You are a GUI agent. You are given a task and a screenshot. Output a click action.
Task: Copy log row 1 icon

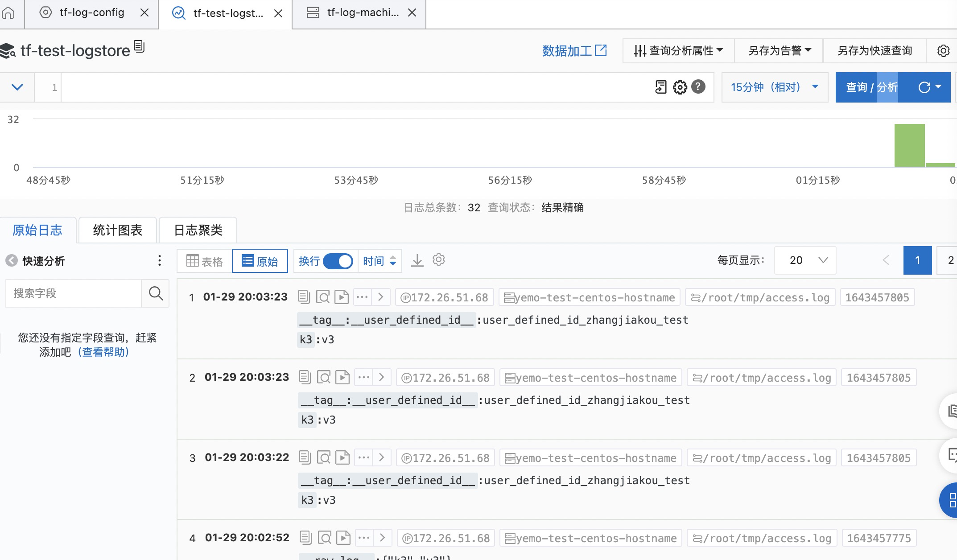tap(304, 297)
